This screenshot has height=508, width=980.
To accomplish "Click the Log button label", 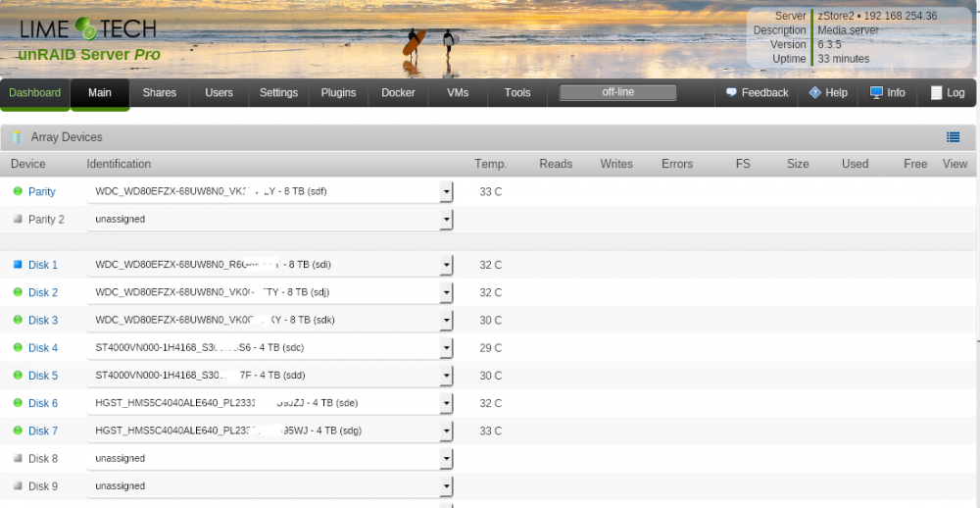I will pyautogui.click(x=955, y=92).
